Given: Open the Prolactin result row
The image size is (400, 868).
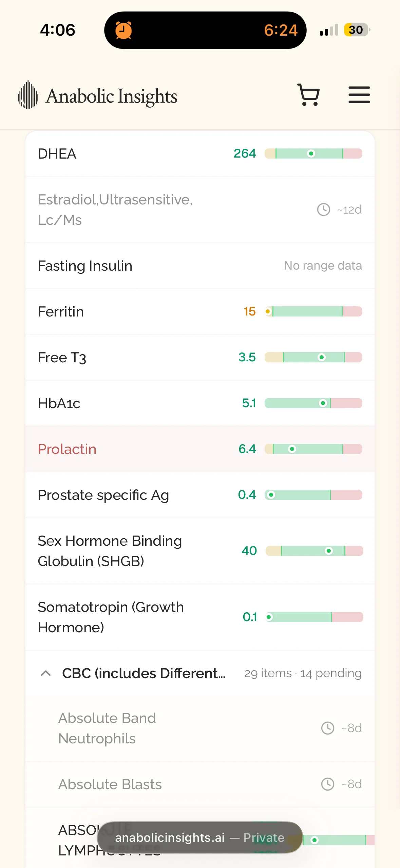Looking at the screenshot, I should click(200, 449).
